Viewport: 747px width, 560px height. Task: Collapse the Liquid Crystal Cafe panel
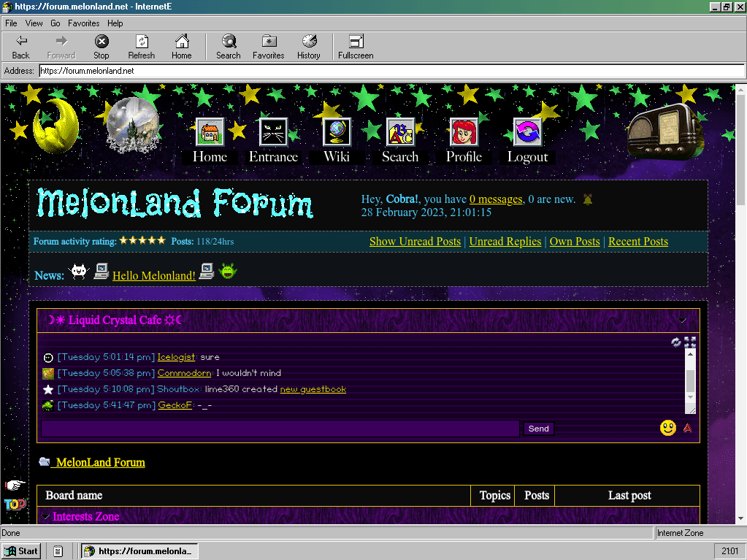click(x=682, y=321)
